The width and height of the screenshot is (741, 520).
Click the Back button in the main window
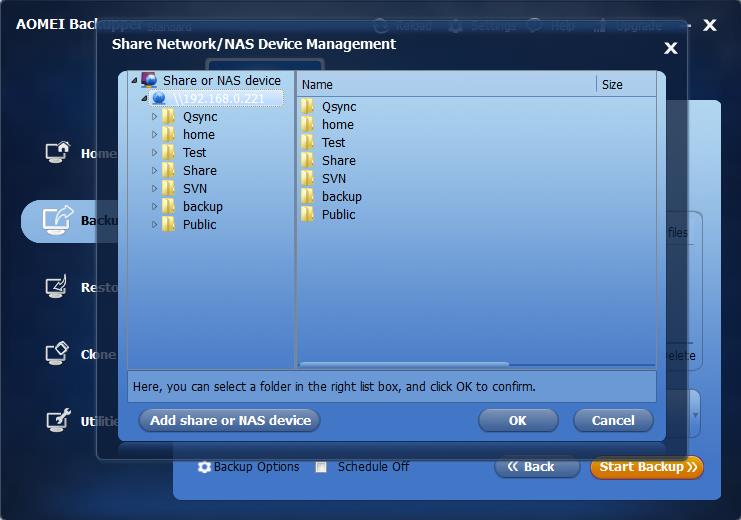tap(537, 467)
